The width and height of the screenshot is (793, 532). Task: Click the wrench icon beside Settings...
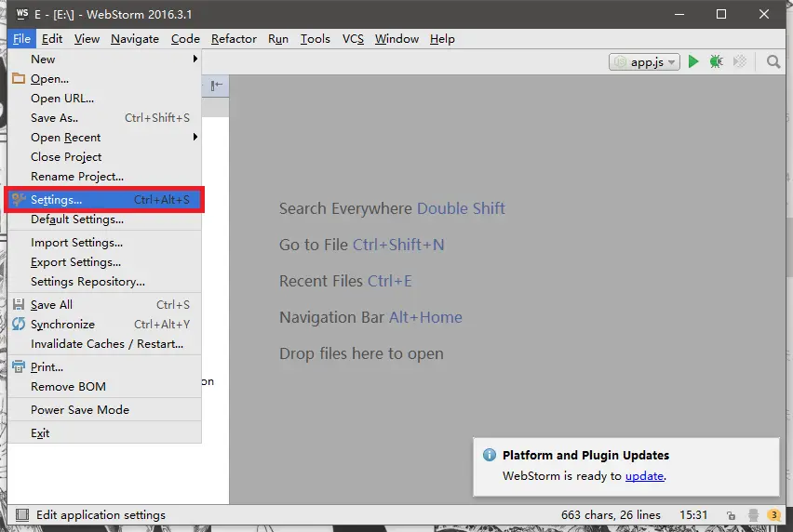[x=19, y=199]
